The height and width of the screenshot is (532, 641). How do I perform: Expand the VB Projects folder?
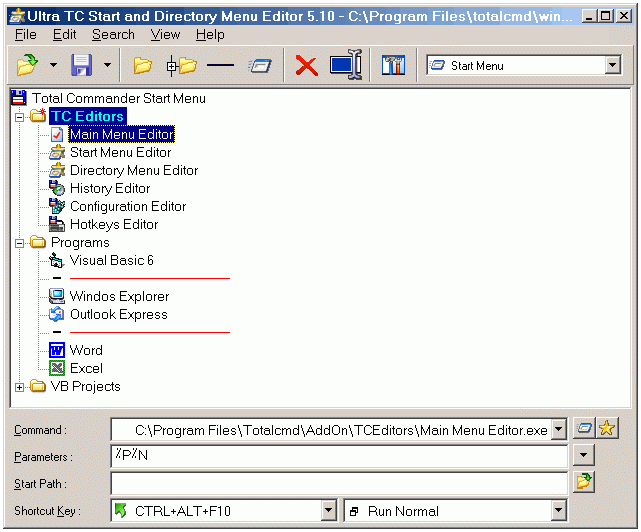[x=19, y=387]
